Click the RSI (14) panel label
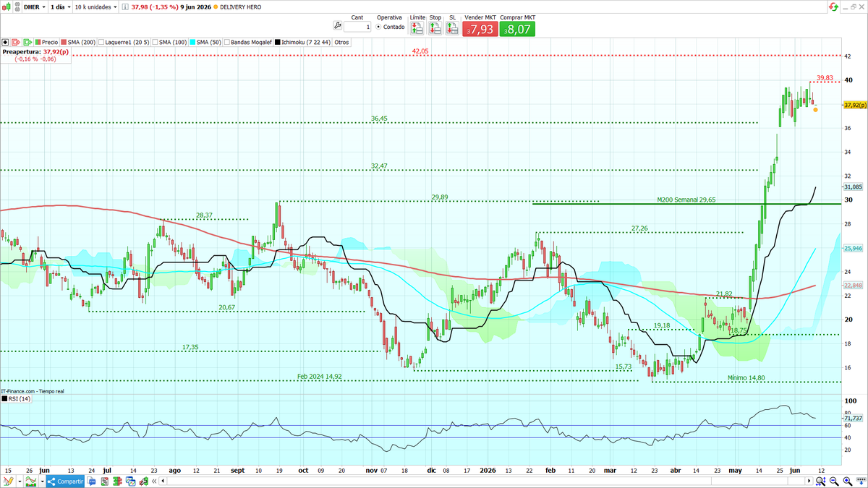The width and height of the screenshot is (868, 488). pos(16,398)
